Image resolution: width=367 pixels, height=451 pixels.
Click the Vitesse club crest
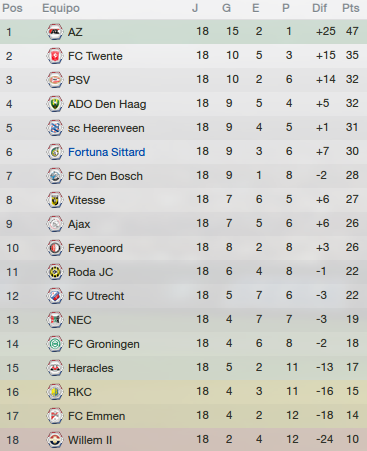(x=55, y=200)
